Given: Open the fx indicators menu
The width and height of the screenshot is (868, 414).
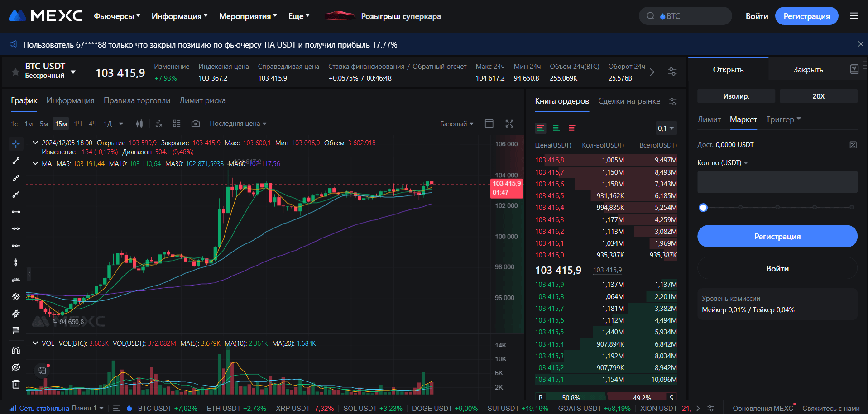Looking at the screenshot, I should 159,124.
